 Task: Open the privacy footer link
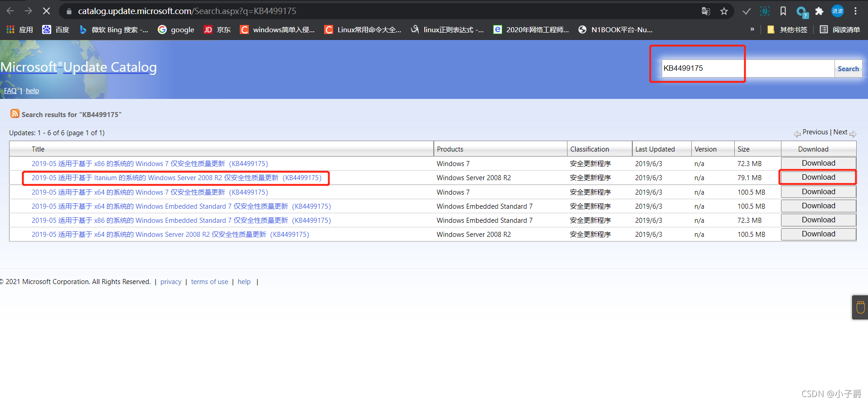pyautogui.click(x=171, y=282)
